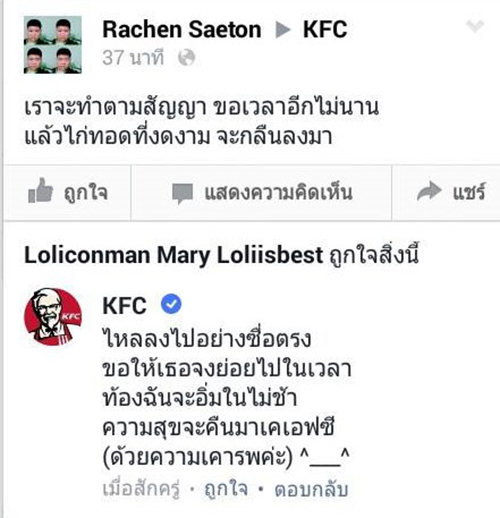Click Loliconman Mary Loliisbest name link

(x=173, y=256)
